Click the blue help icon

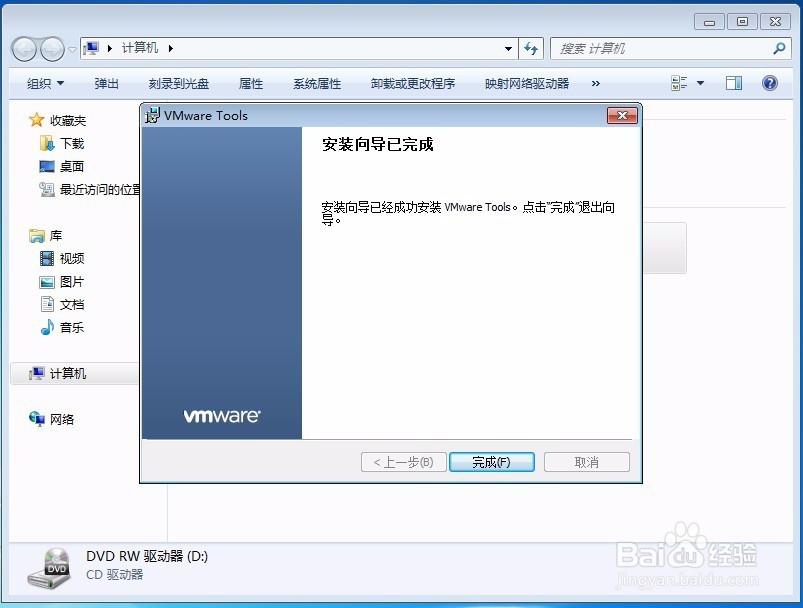point(769,83)
